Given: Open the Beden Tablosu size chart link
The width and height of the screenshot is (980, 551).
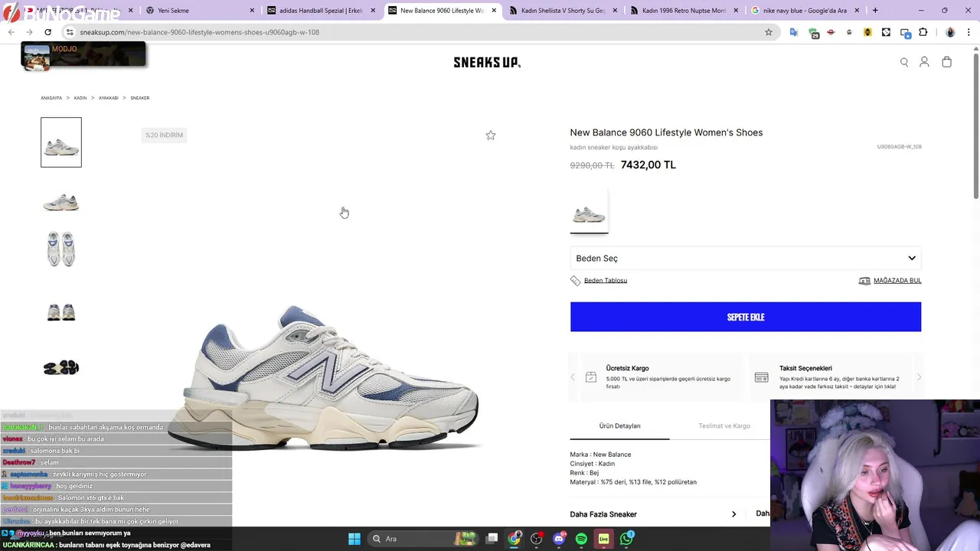Looking at the screenshot, I should [x=606, y=281].
